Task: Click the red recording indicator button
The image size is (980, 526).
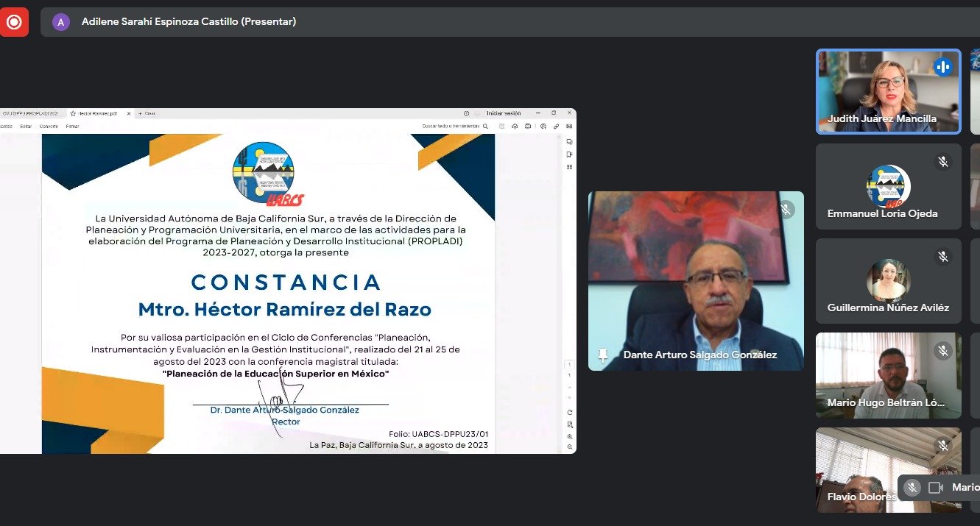Action: coord(13,22)
